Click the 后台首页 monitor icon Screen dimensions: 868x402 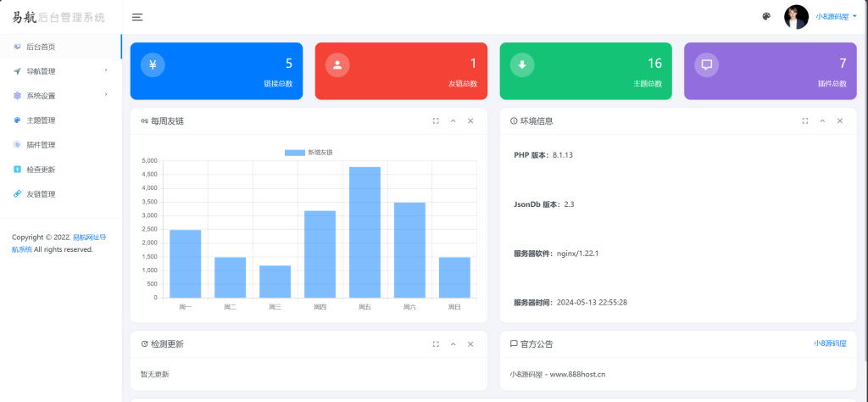pos(17,47)
